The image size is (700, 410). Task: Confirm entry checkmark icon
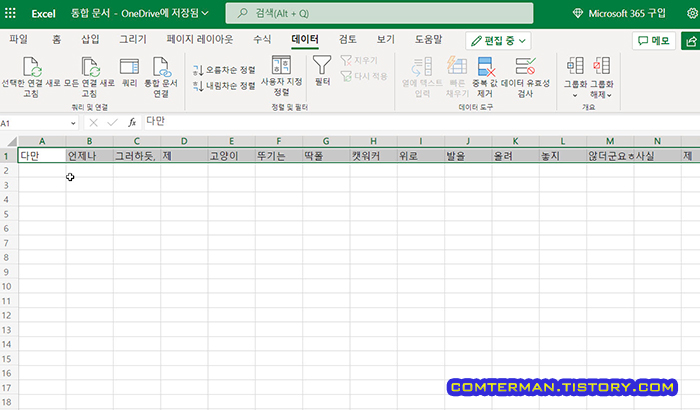click(112, 122)
